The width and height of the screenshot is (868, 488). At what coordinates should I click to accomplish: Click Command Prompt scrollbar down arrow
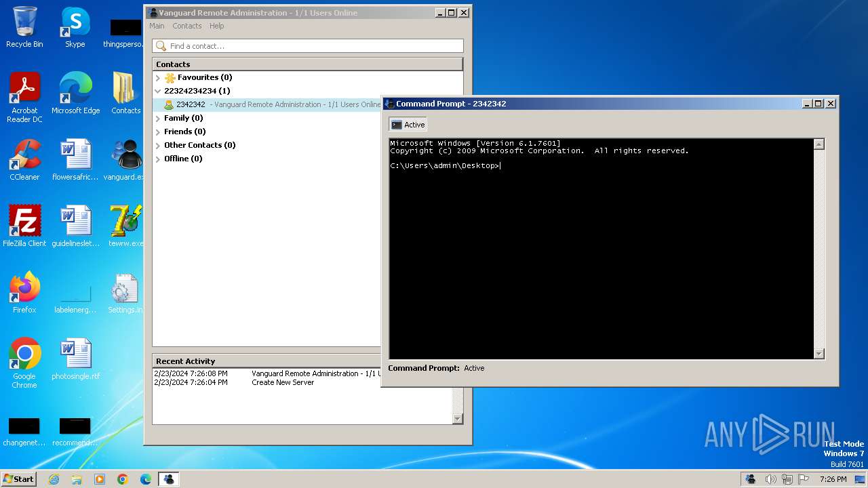pyautogui.click(x=819, y=353)
